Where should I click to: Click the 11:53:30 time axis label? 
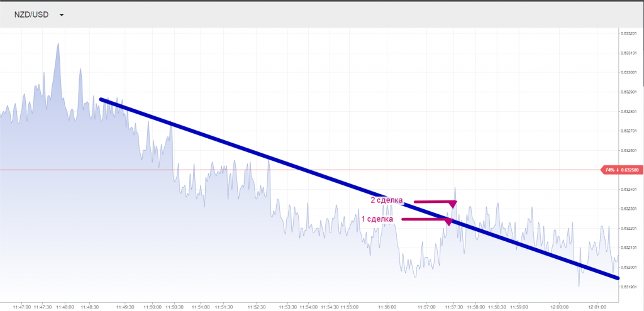click(x=287, y=307)
